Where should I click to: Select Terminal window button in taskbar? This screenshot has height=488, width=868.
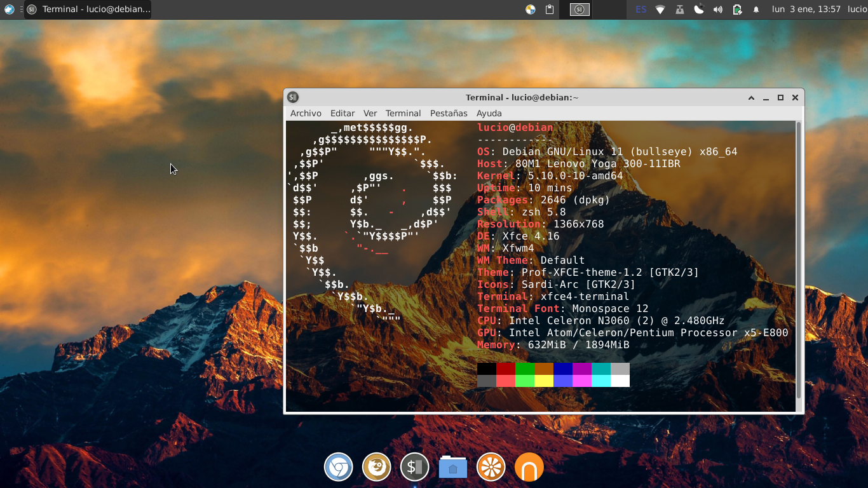(x=88, y=10)
